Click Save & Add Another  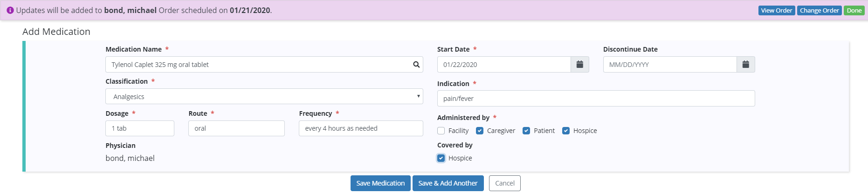(x=448, y=183)
